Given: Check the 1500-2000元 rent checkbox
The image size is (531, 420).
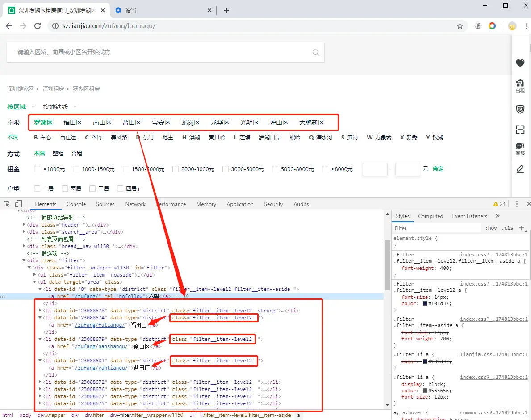Looking at the screenshot, I should (126, 169).
